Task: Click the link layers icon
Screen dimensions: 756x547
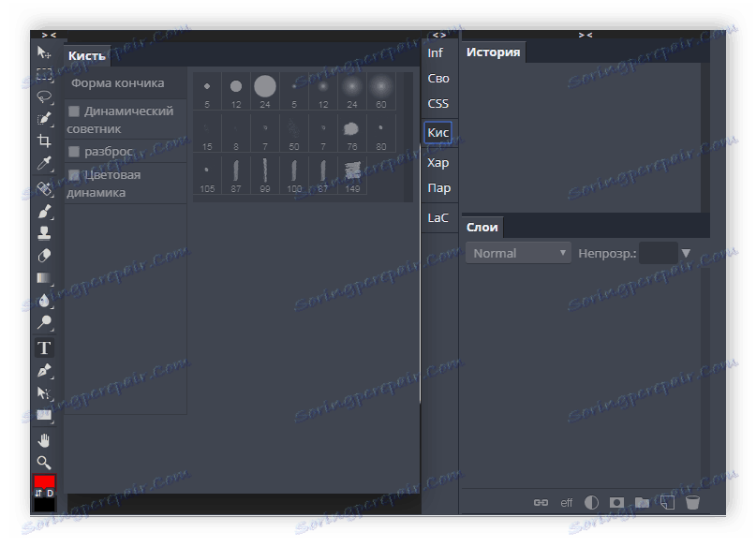Action: tap(541, 503)
